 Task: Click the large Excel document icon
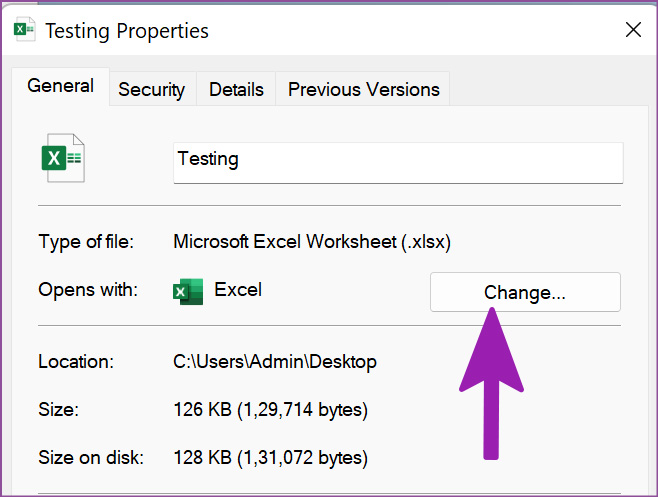[x=63, y=158]
